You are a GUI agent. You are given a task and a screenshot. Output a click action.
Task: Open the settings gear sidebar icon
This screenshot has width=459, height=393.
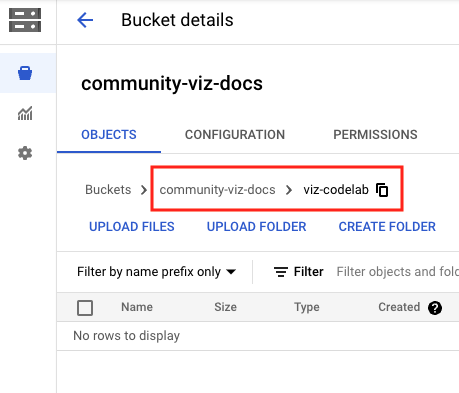[x=25, y=153]
